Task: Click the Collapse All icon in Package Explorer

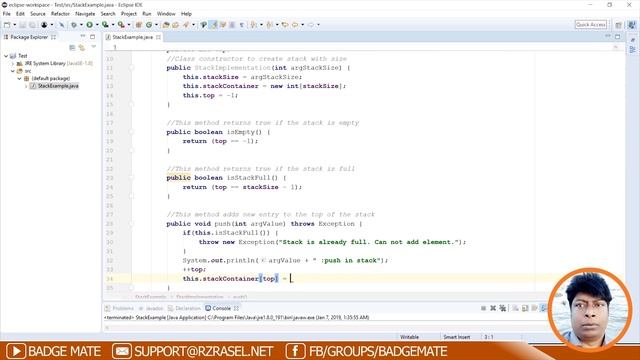Action: coord(72,48)
